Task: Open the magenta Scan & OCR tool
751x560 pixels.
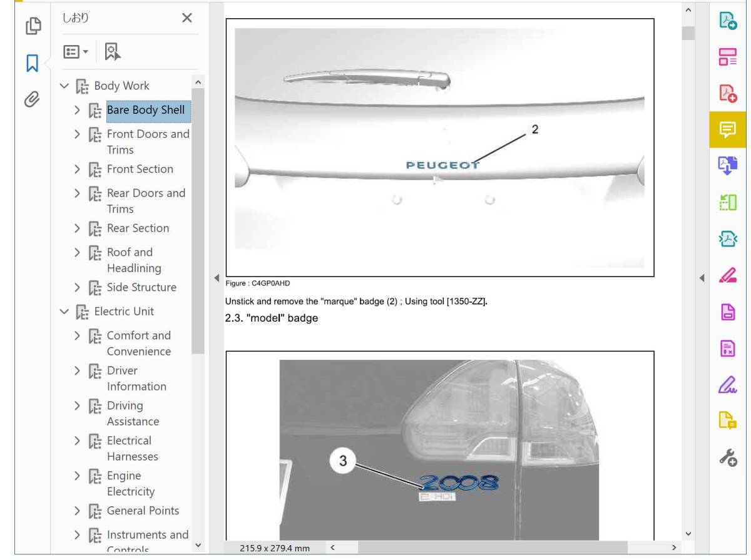Action: pos(727,312)
